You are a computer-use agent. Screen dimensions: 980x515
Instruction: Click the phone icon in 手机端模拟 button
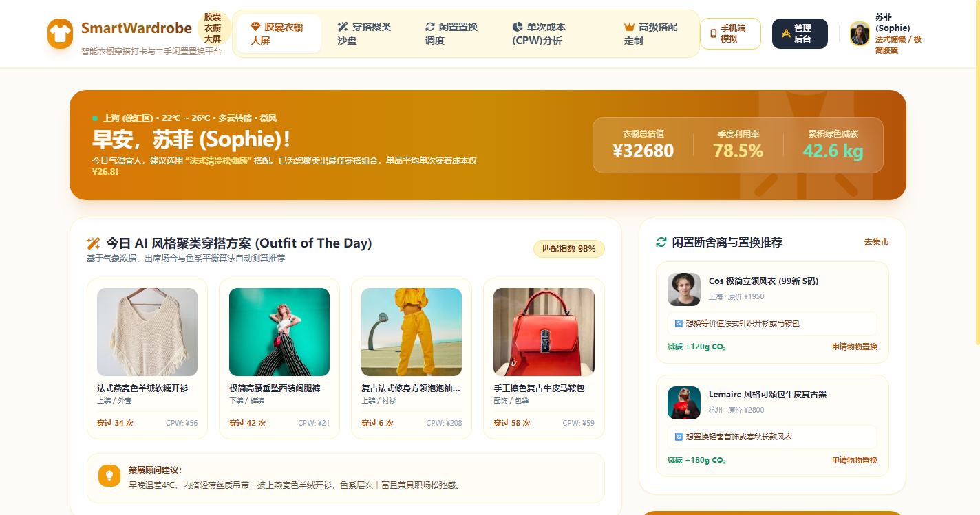(714, 34)
